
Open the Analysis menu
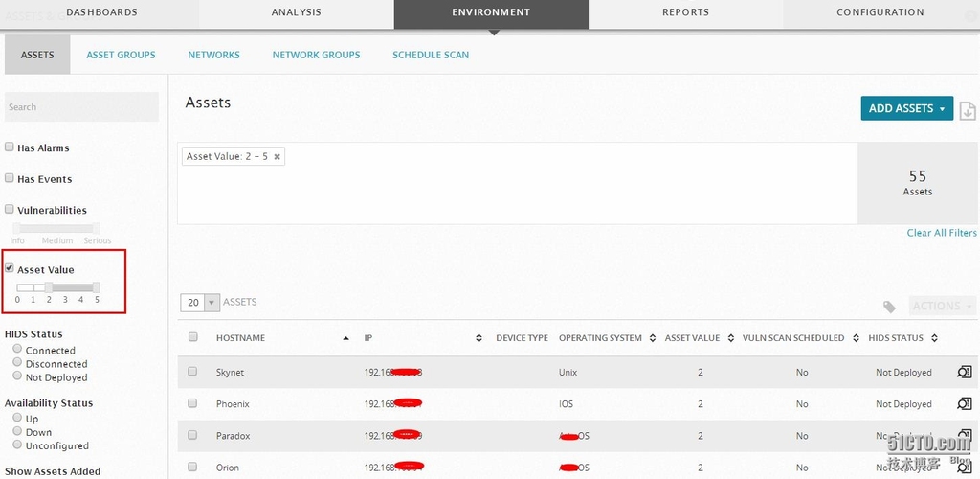pos(297,12)
